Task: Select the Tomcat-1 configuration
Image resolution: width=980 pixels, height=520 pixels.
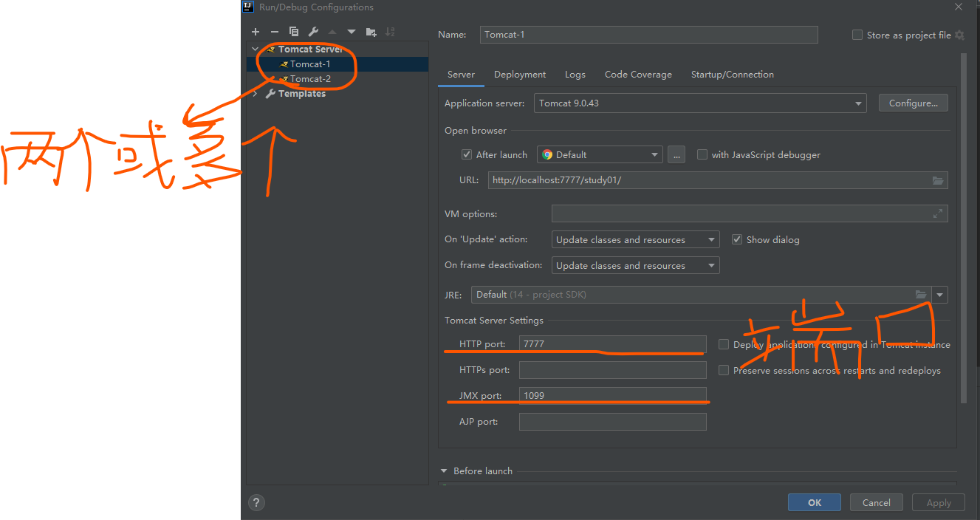Action: [x=337, y=64]
